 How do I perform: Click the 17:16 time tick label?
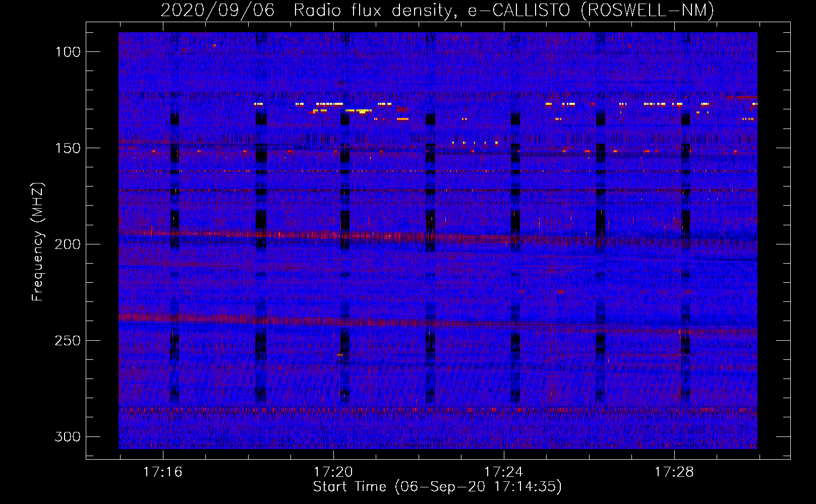coord(162,472)
